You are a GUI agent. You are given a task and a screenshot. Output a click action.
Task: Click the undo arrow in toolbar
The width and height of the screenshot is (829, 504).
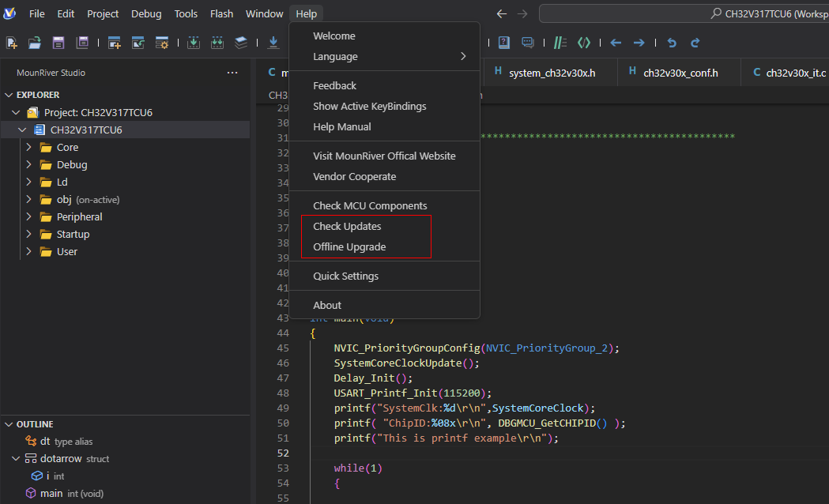click(x=672, y=43)
